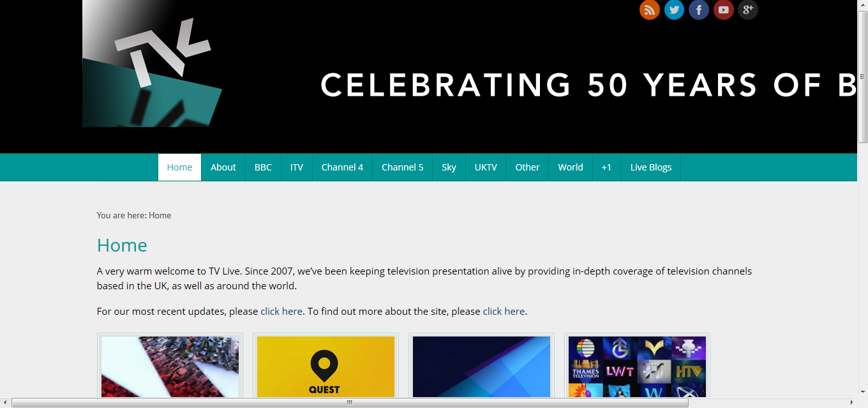Click the vertical scrollbar up arrow
The height and width of the screenshot is (408, 868).
click(862, 5)
